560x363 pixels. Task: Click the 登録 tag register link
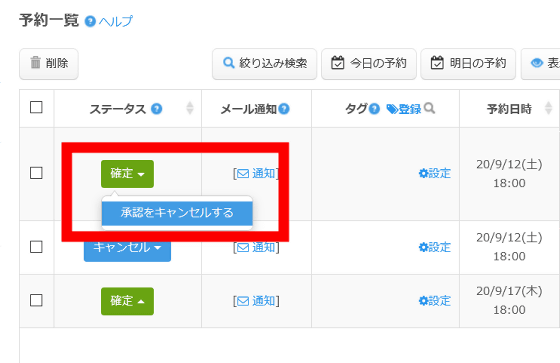pyautogui.click(x=404, y=109)
